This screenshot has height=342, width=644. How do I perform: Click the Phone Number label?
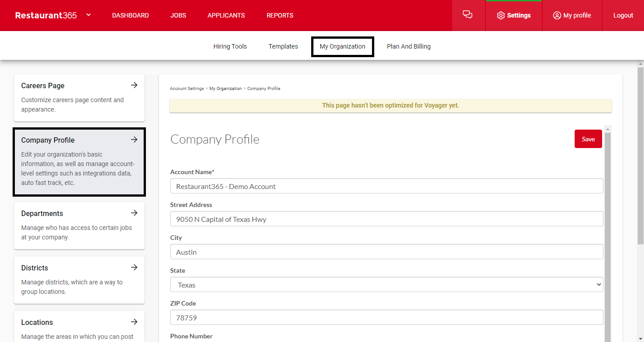click(x=191, y=336)
